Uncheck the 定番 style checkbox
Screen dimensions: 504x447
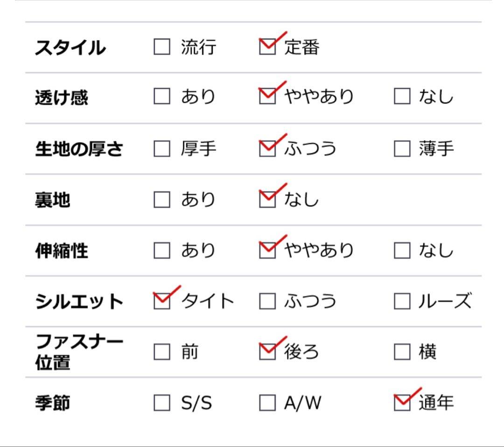(267, 47)
